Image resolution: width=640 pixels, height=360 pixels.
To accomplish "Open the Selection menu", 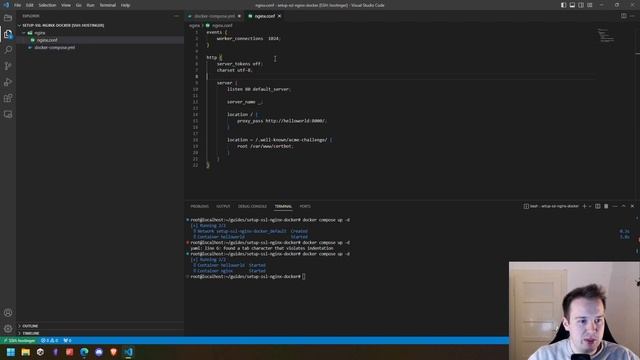I will [47, 5].
